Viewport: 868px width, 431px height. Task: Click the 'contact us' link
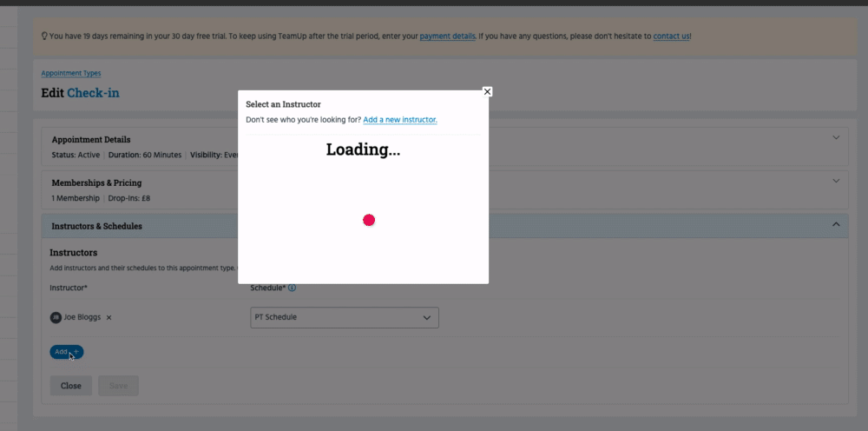click(671, 36)
